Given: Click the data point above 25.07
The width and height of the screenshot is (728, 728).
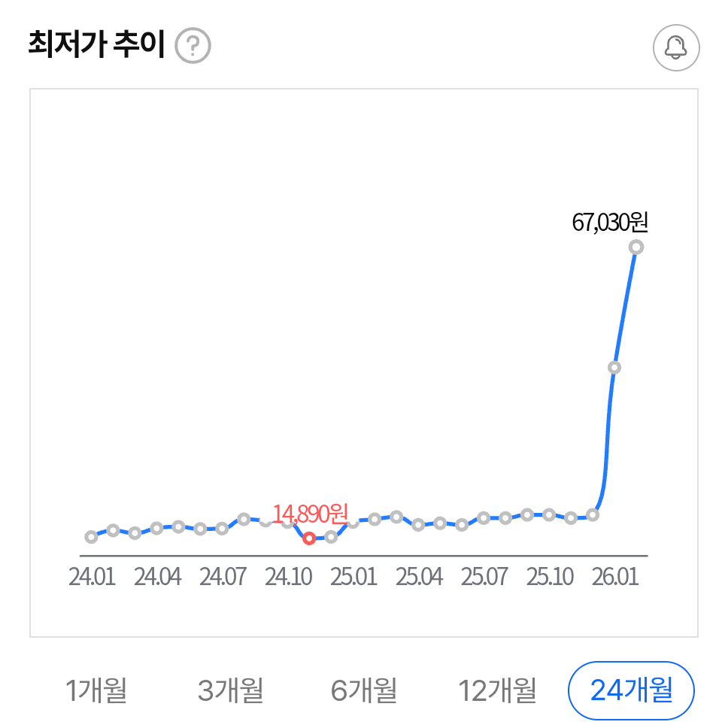Looking at the screenshot, I should pyautogui.click(x=482, y=518).
